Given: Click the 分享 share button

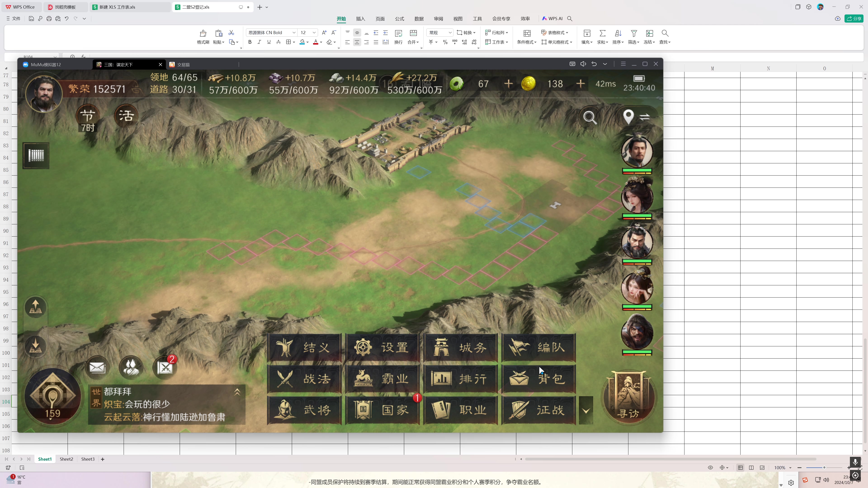Looking at the screenshot, I should 854,19.
